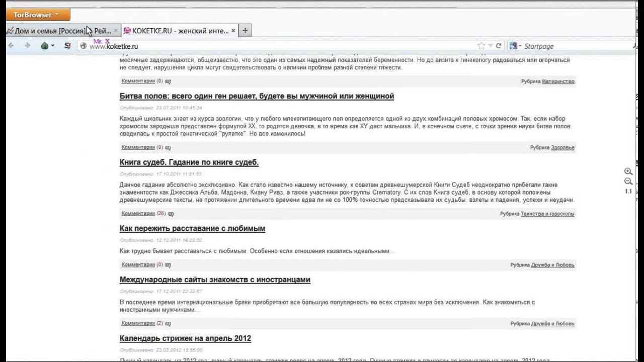Open article Международные сайты знакомств с иностранцами
Viewport: 644px width, 362px height.
(215, 280)
